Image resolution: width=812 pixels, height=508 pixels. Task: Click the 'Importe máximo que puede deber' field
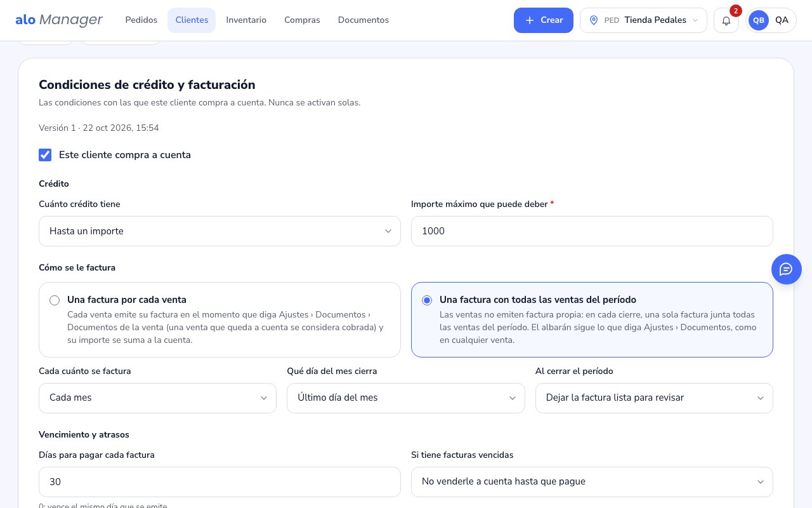(592, 231)
